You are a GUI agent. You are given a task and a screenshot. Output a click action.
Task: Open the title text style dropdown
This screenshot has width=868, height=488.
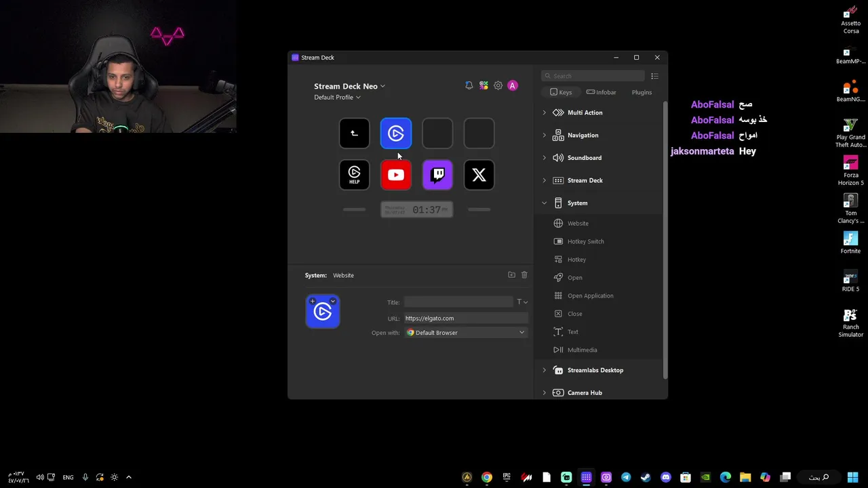point(522,302)
